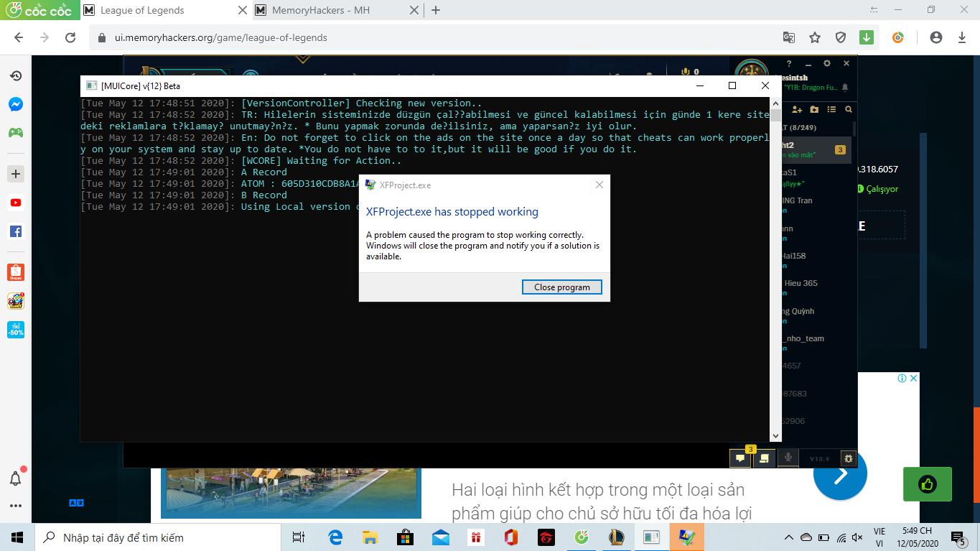Open YouTube from the sidebar
Viewport: 980px width, 551px height.
coord(16,203)
